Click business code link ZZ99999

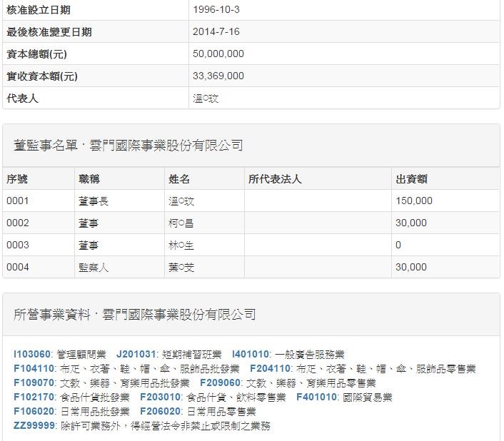pyautogui.click(x=34, y=425)
